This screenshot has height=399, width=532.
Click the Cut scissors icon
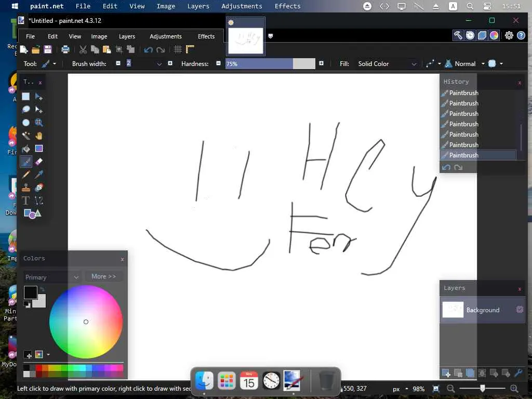[x=83, y=49]
